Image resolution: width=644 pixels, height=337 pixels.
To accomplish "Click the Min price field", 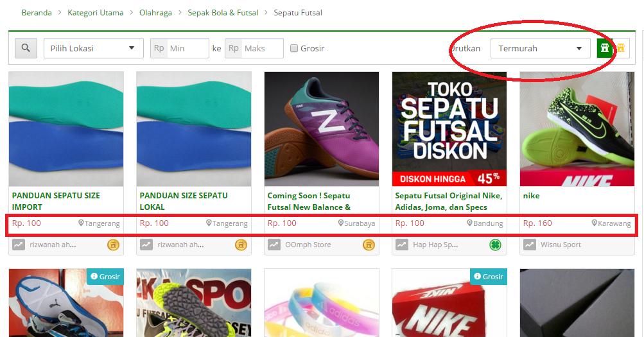I will click(x=180, y=48).
